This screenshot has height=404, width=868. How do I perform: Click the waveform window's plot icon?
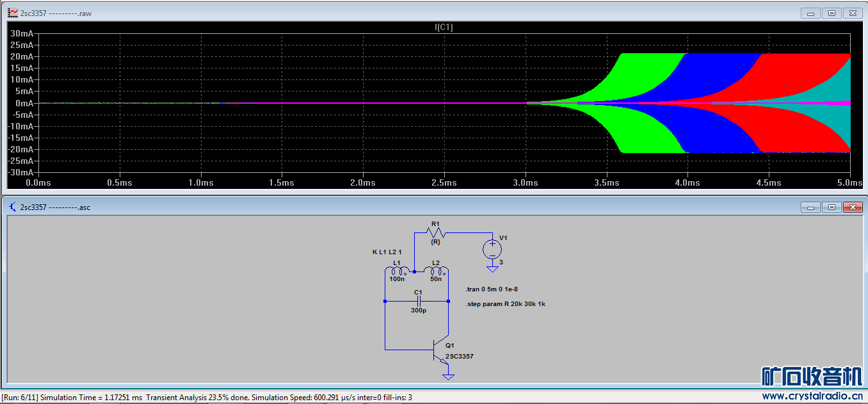tap(12, 13)
